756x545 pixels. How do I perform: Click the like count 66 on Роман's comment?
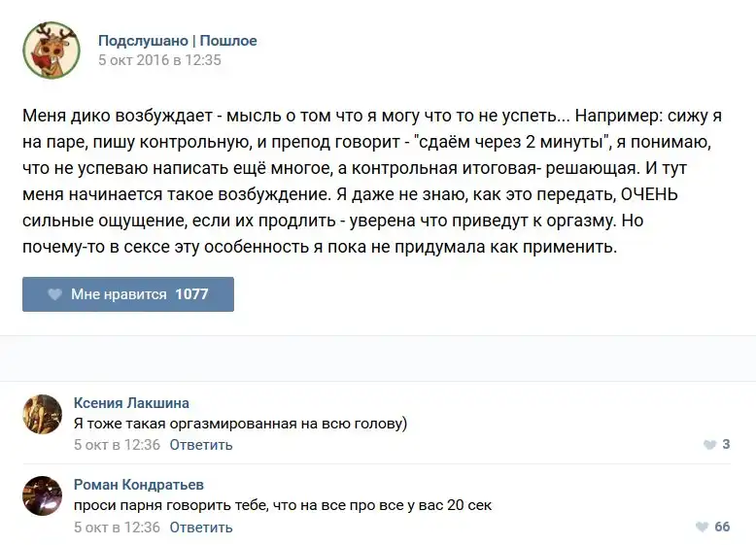point(722,528)
